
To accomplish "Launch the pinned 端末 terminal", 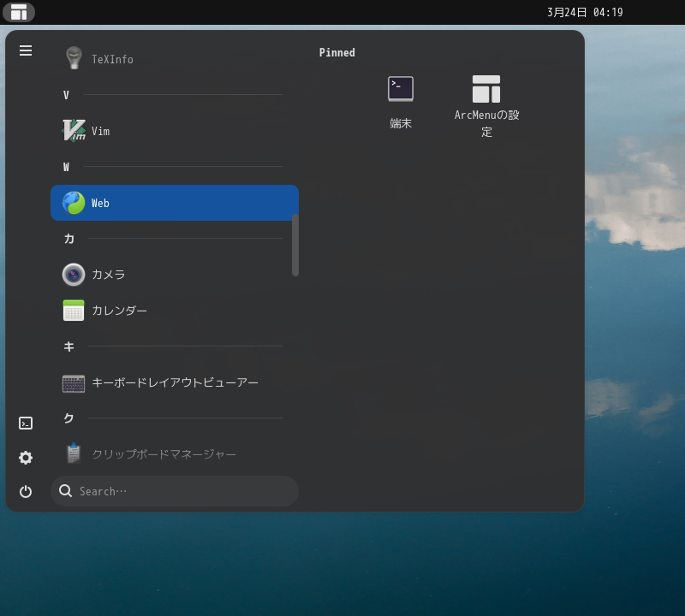I will point(401,88).
